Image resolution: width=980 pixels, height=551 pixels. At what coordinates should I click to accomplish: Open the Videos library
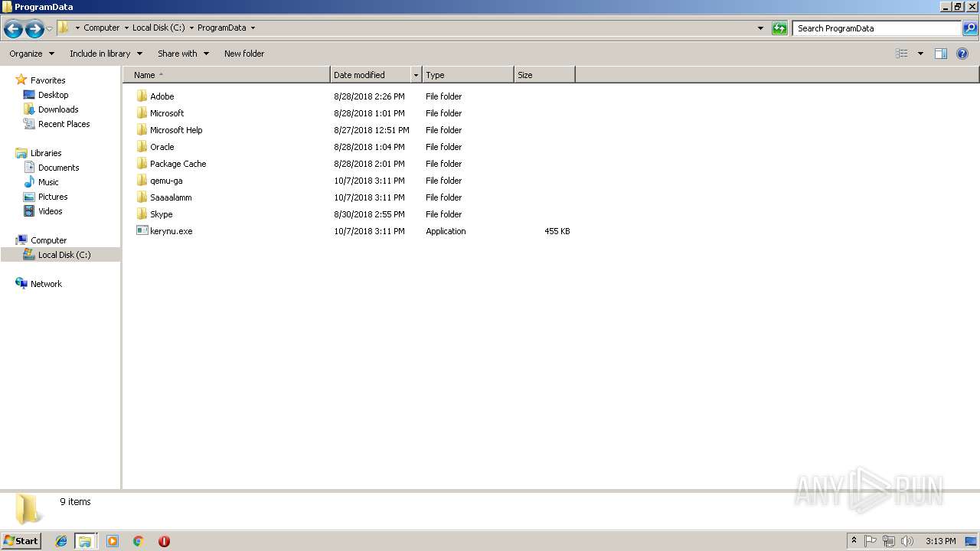[x=50, y=211]
